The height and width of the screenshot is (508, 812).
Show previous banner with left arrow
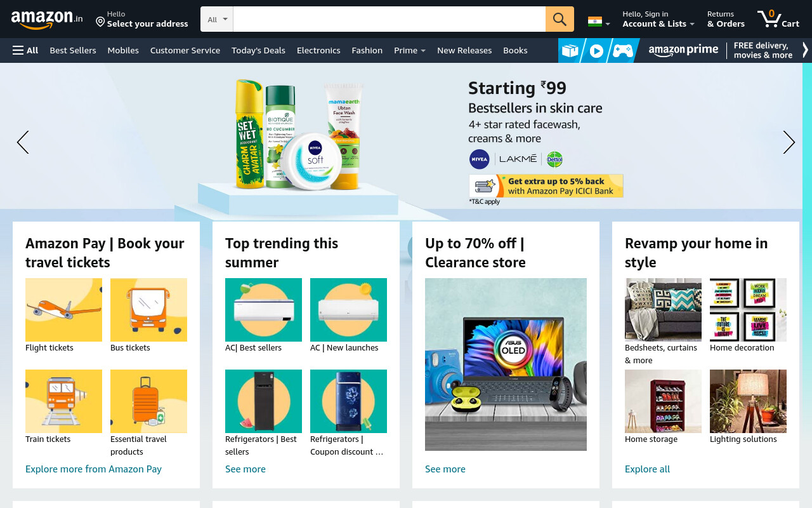[x=23, y=142]
